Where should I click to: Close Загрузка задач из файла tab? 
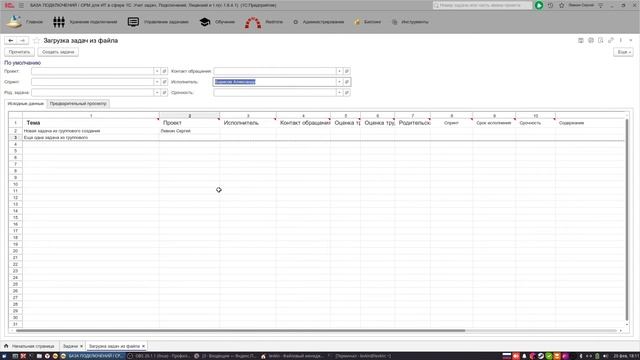(143, 346)
